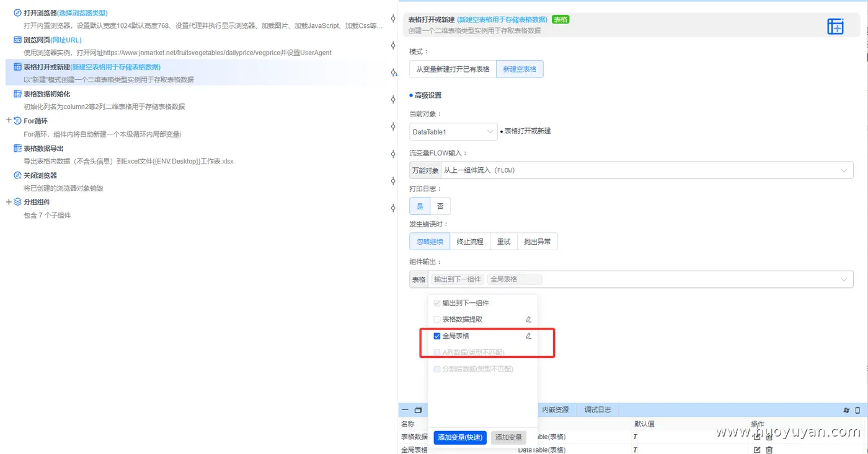The width and height of the screenshot is (868, 454).
Task: Choose 忽略继续 for error handling
Action: tap(430, 242)
